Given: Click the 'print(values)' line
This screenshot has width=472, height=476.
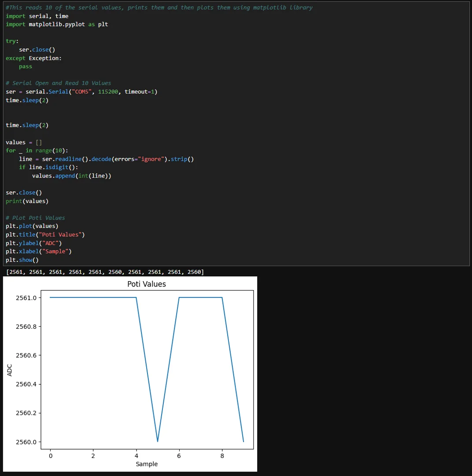Looking at the screenshot, I should (x=27, y=201).
